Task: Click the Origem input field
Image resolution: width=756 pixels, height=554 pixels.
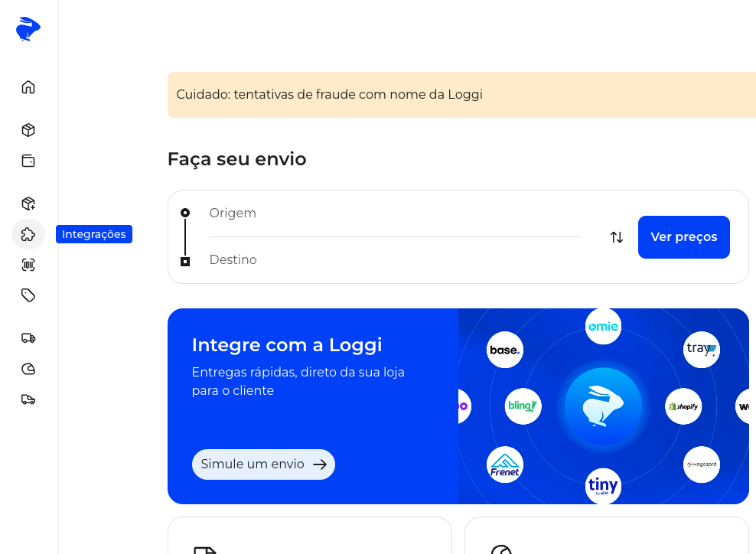Action: coord(395,213)
